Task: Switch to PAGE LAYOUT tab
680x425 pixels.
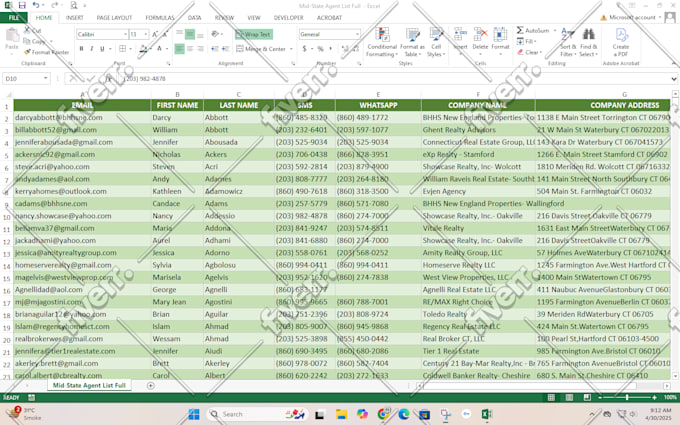Action: click(114, 18)
